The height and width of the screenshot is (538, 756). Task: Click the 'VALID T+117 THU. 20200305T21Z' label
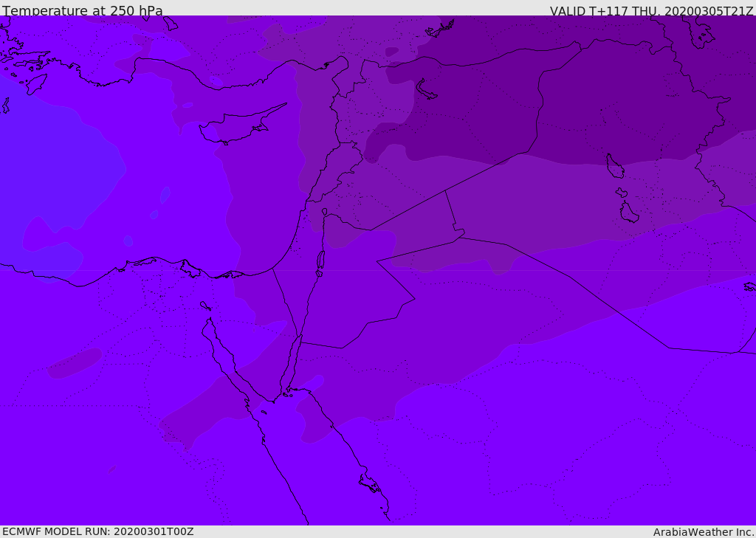[651, 10]
